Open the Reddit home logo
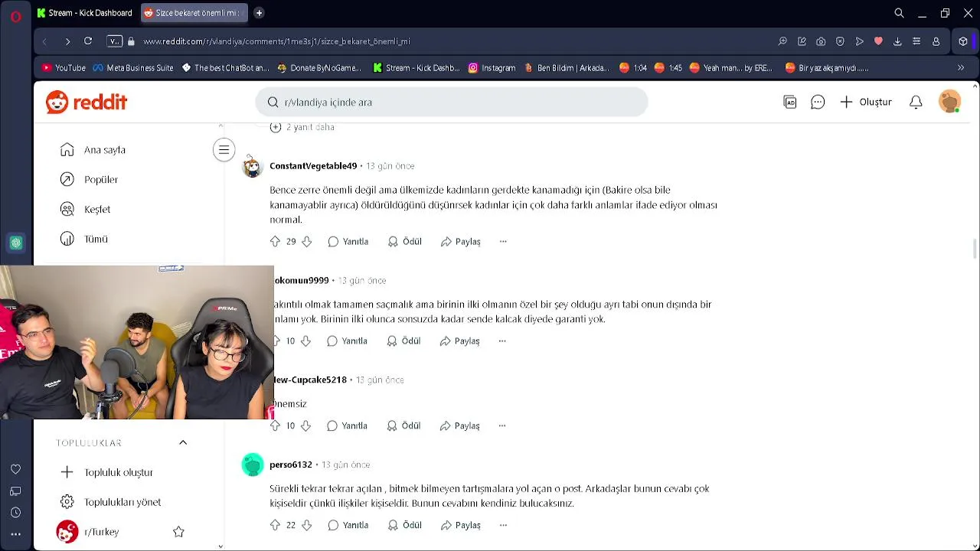This screenshot has width=980, height=551. [87, 102]
